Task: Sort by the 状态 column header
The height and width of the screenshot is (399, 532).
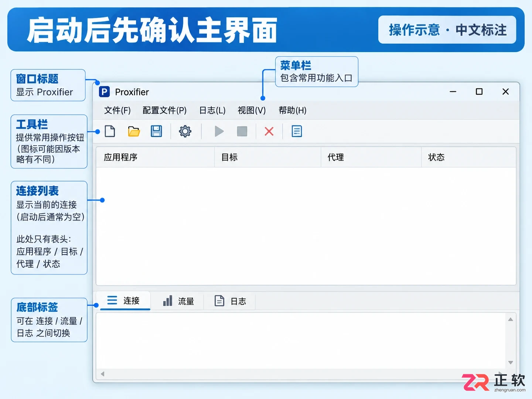Action: (x=468, y=157)
